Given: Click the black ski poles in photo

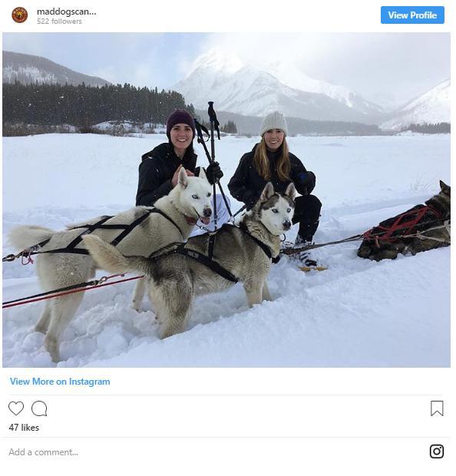Looking at the screenshot, I should point(213,158).
